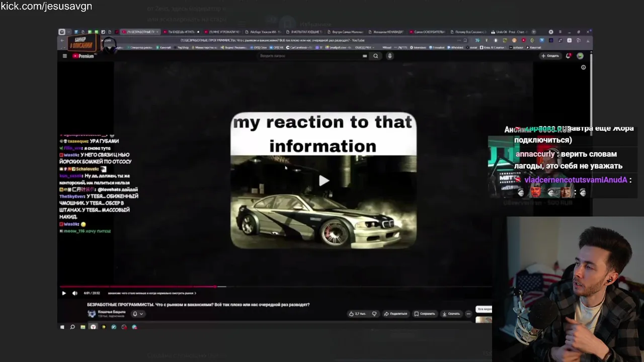Click the browser back arrow
Viewport: 644px width, 362px height.
pos(62,40)
